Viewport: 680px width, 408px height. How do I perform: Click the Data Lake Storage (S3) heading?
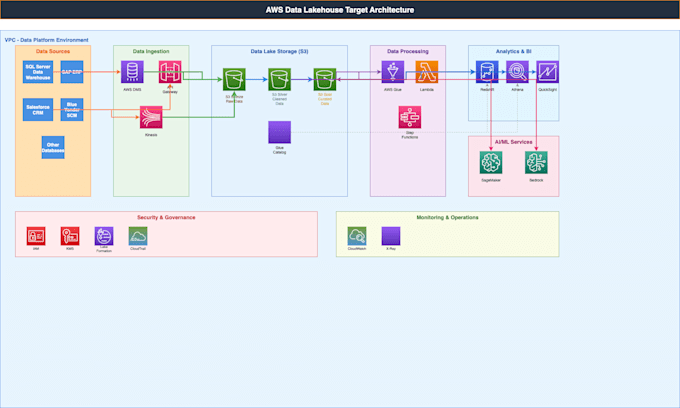click(x=279, y=51)
